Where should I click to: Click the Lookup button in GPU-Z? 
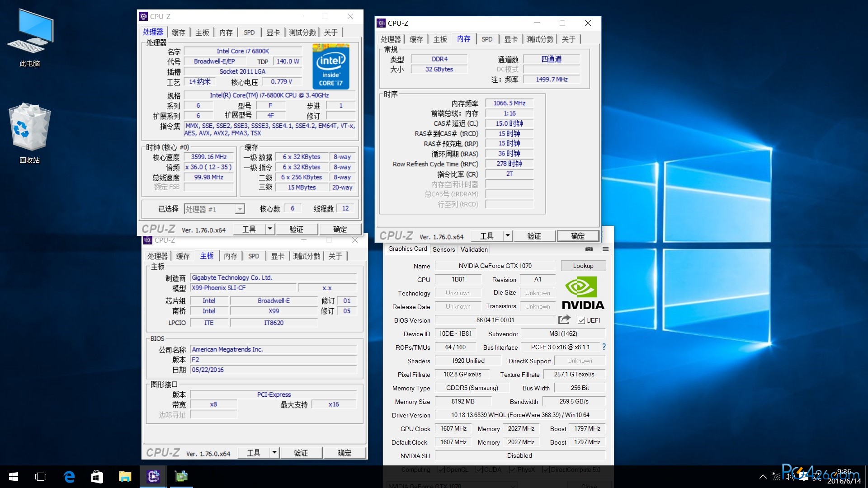pyautogui.click(x=583, y=266)
